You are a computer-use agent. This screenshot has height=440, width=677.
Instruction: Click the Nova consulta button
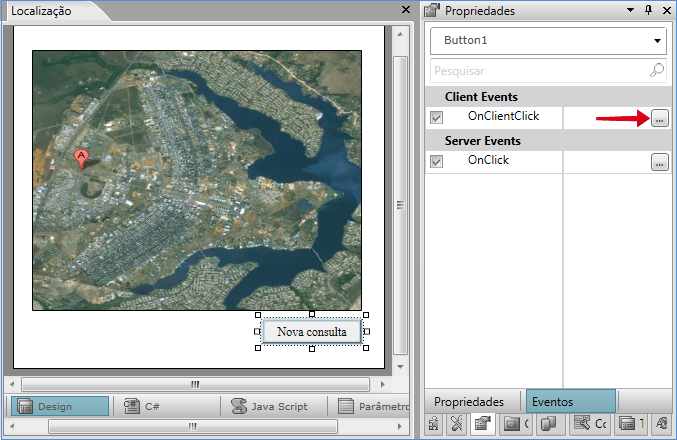(312, 332)
